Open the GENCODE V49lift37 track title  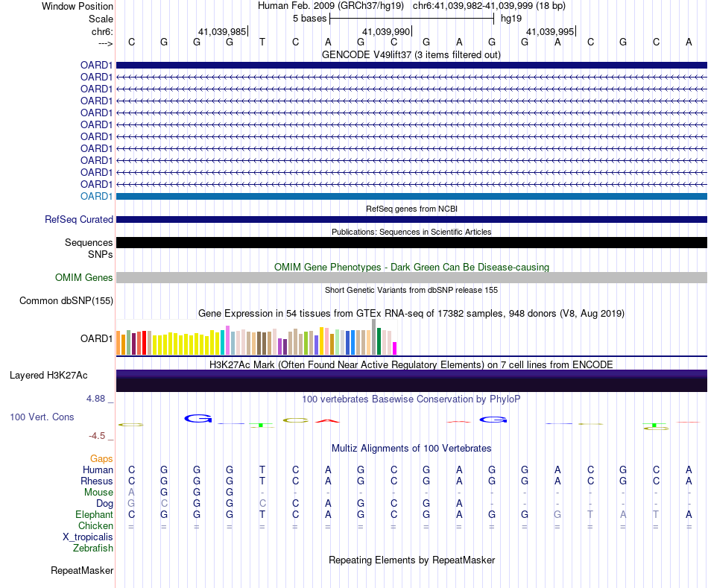411,54
